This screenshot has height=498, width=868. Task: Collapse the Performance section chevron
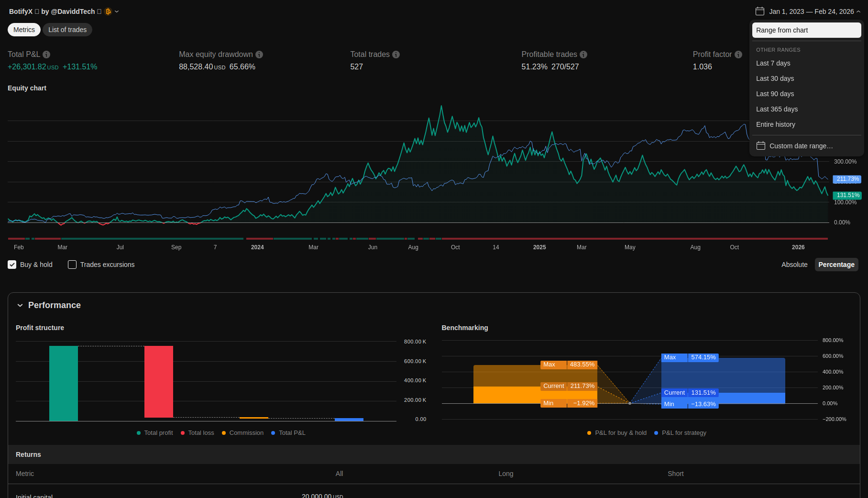tap(20, 305)
